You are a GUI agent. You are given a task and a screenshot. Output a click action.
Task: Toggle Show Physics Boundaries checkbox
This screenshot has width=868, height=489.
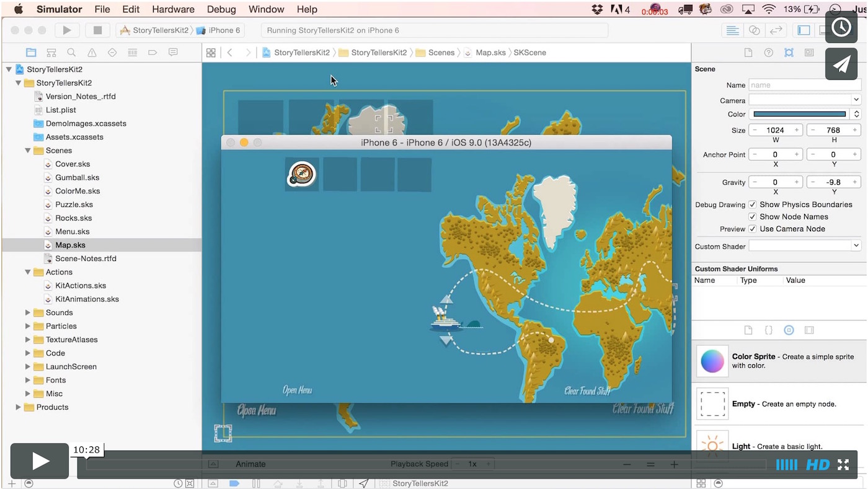[x=753, y=205]
